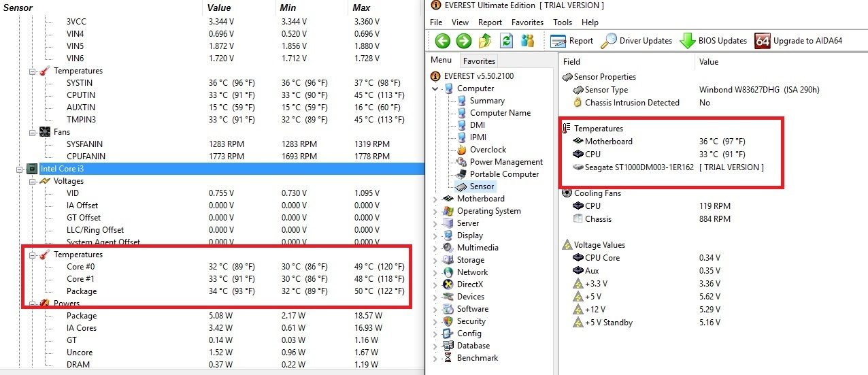Image resolution: width=868 pixels, height=375 pixels.
Task: Open the Tools menu
Action: point(563,22)
